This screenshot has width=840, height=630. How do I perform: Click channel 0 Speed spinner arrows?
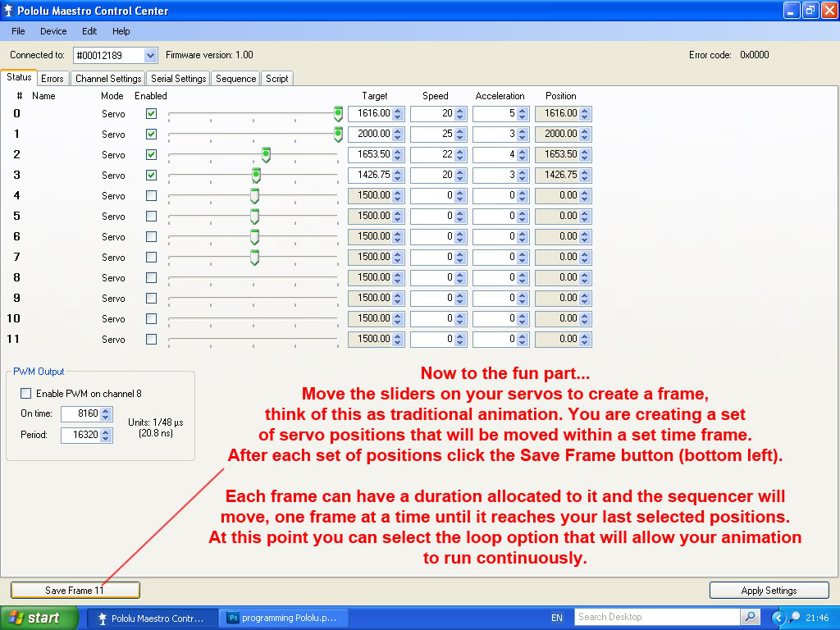click(x=459, y=113)
